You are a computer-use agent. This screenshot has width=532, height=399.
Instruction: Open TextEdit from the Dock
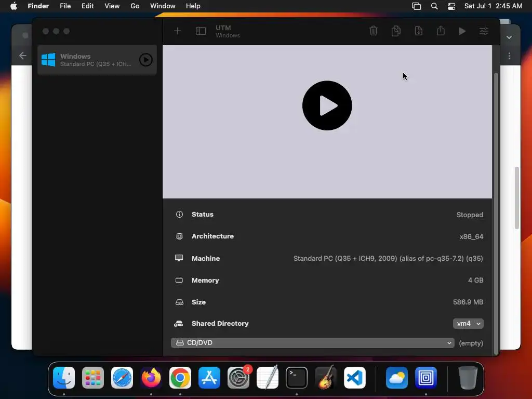point(268,377)
